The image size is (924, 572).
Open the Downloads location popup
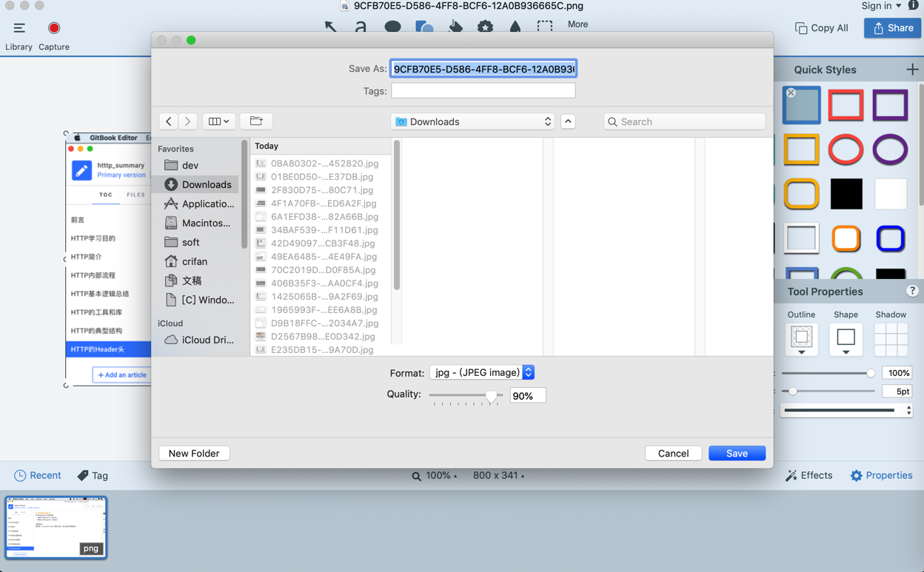point(473,121)
